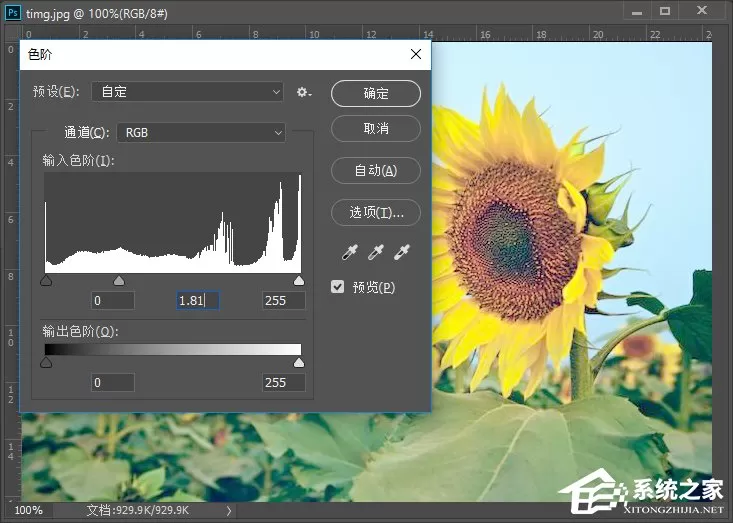Click the Photoshop Ps logo icon
This screenshot has height=523, width=733.
pyautogui.click(x=13, y=12)
